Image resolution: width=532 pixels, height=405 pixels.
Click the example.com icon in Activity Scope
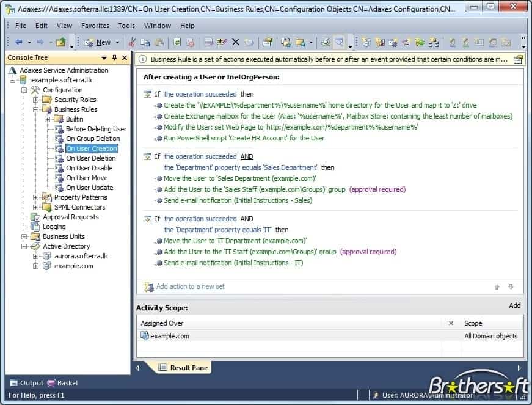145,336
